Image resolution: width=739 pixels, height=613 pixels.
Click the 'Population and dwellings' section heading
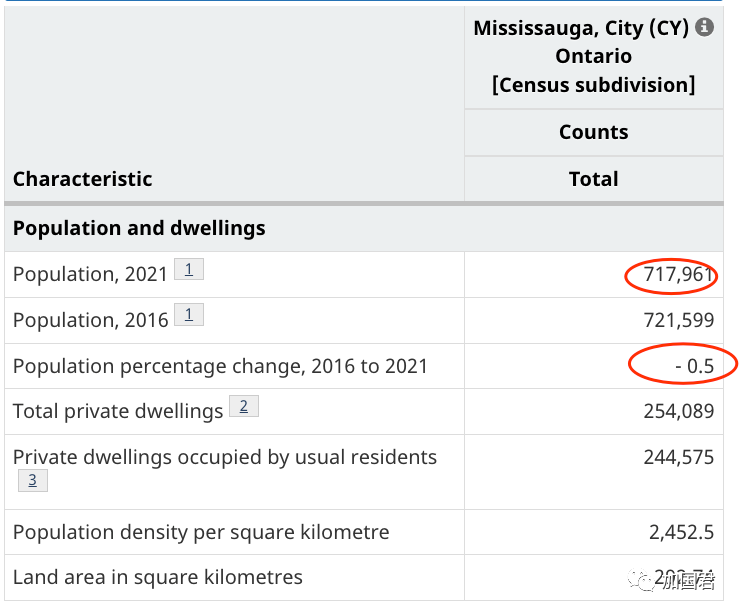click(139, 228)
